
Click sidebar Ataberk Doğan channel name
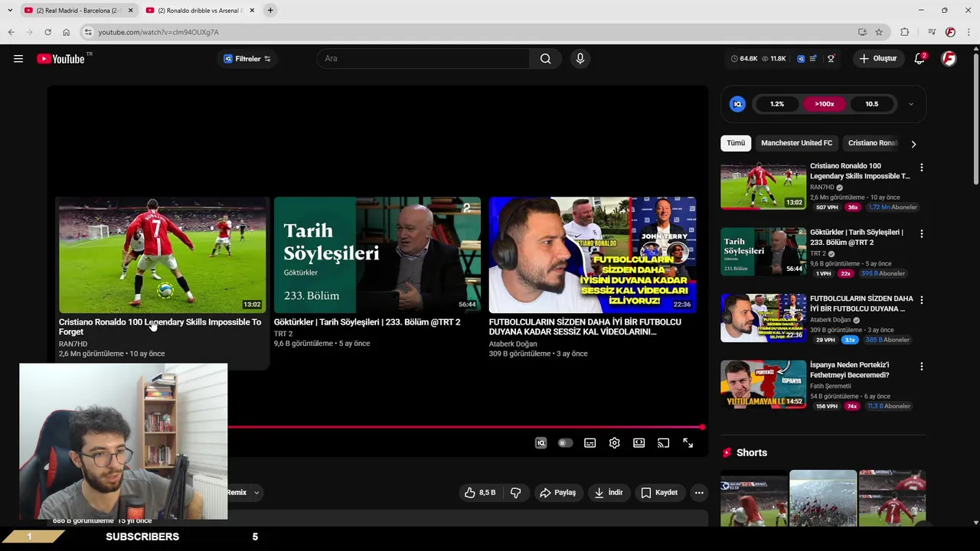(830, 320)
